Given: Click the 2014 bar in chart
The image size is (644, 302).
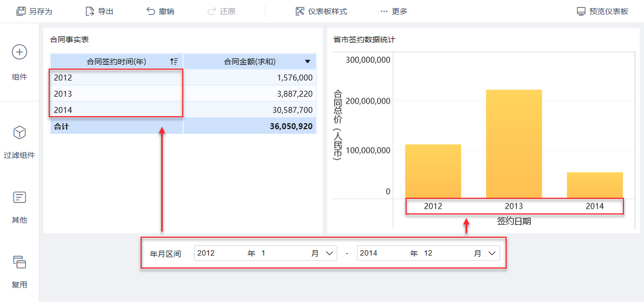Looking at the screenshot, I should click(595, 185).
